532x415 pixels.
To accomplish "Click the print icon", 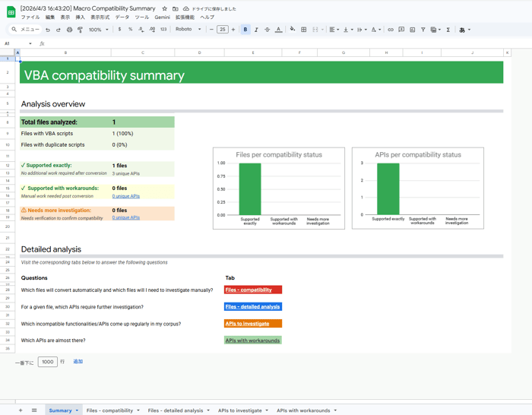I will 69,30.
